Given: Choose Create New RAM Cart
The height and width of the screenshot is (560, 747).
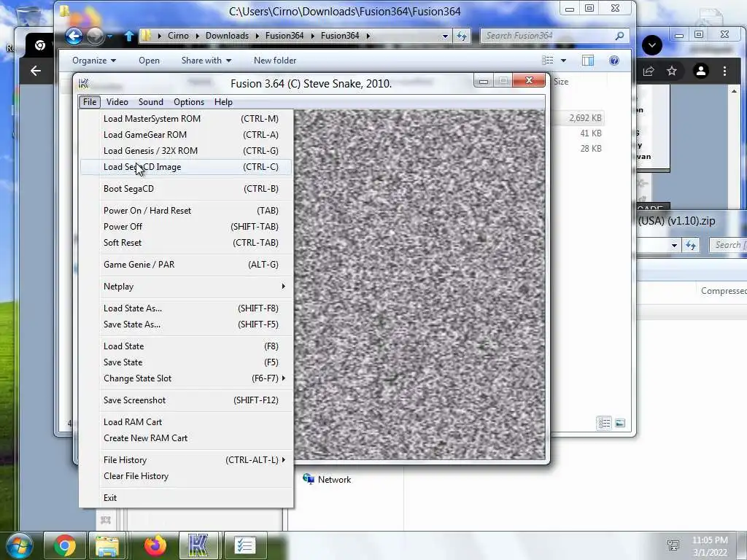Looking at the screenshot, I should (x=186, y=438).
